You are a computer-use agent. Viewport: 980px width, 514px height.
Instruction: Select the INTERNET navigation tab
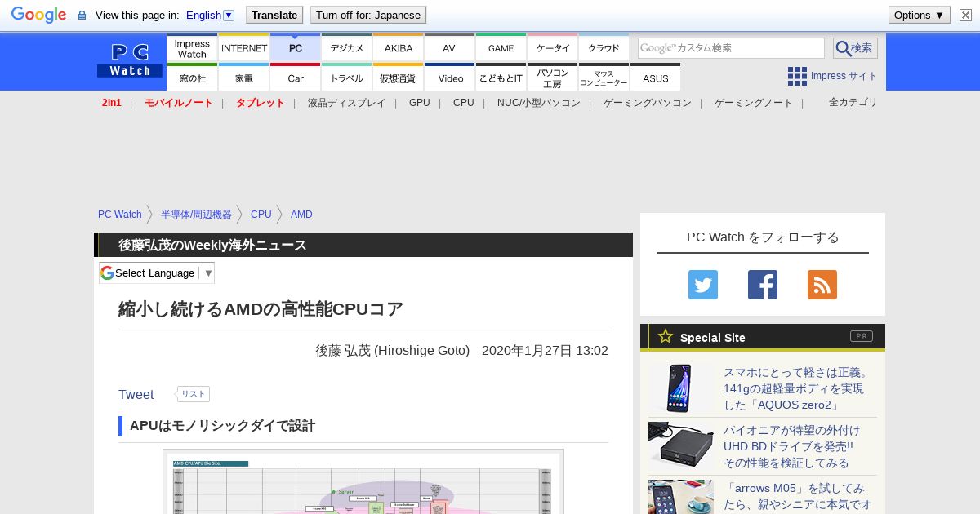pyautogui.click(x=244, y=48)
